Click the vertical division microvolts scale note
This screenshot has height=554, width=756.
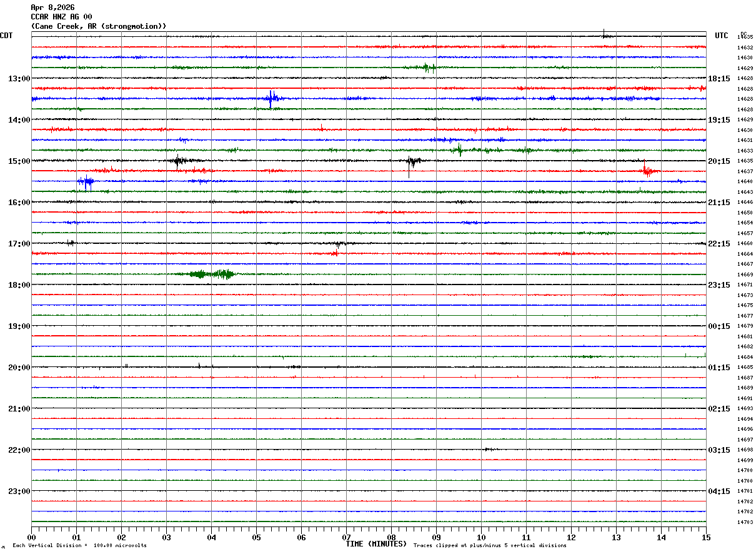79,546
